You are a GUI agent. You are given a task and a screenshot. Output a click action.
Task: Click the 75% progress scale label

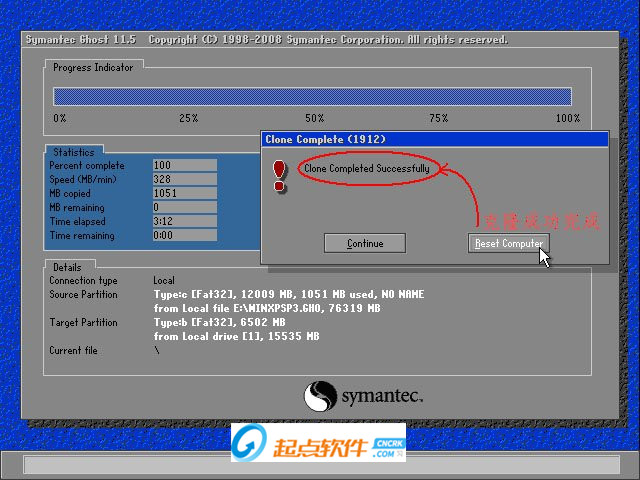pyautogui.click(x=439, y=118)
